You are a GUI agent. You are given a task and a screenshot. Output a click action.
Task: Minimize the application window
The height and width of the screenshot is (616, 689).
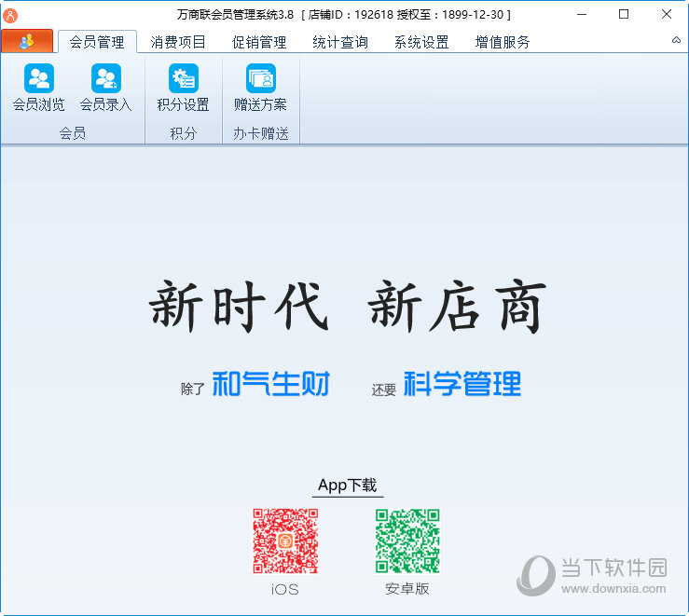[582, 15]
